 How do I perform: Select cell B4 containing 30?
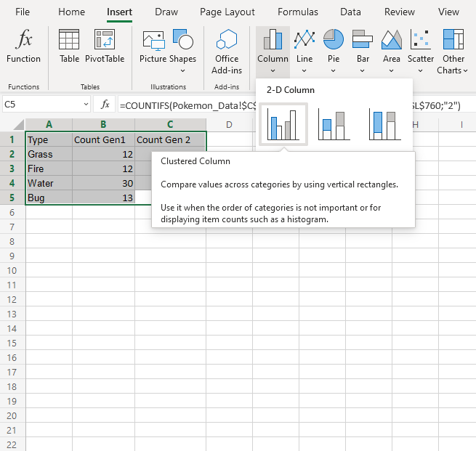pos(103,183)
